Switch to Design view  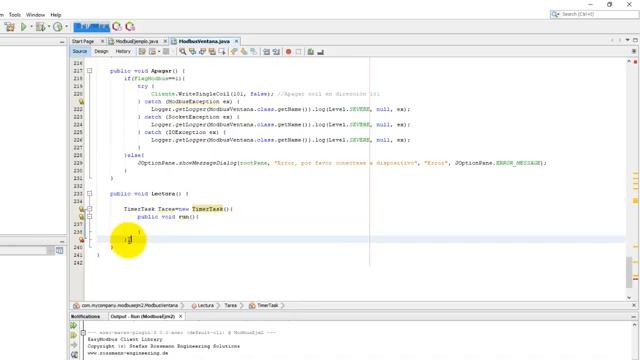tap(101, 51)
